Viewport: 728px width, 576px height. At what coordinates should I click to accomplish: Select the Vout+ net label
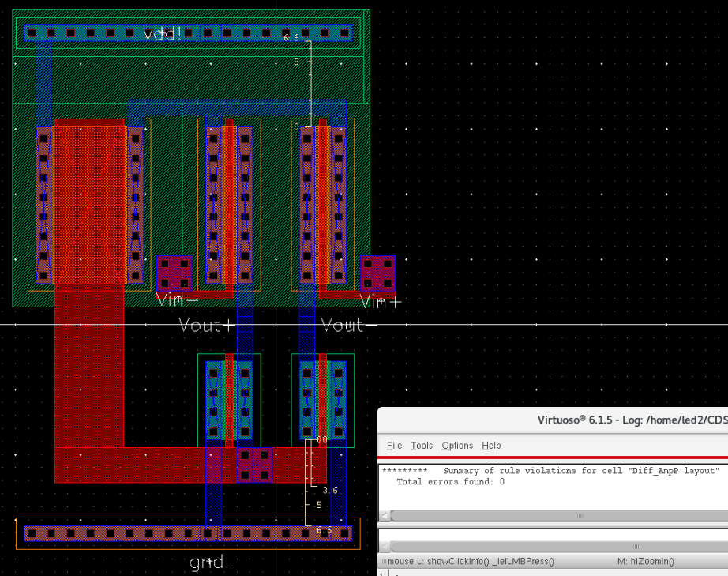tap(205, 325)
